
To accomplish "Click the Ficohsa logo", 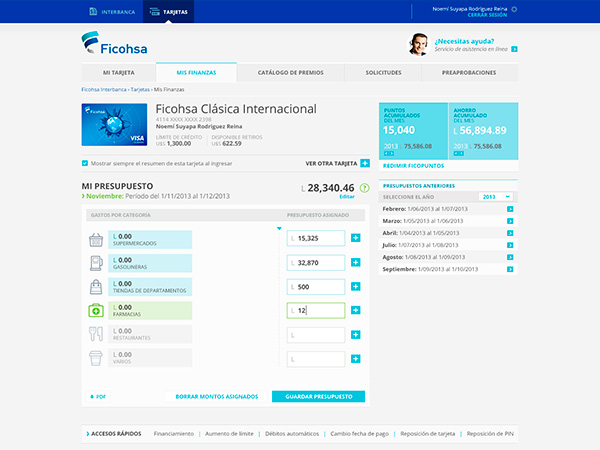I will pyautogui.click(x=114, y=43).
